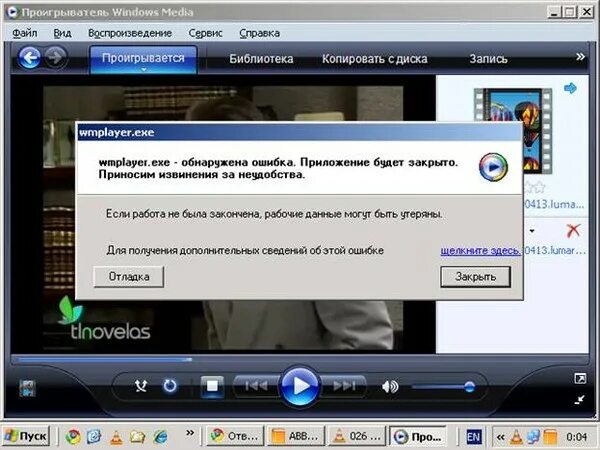The height and width of the screenshot is (450, 600).
Task: Switch to the 026... VLC taskbar window
Action: point(357,436)
